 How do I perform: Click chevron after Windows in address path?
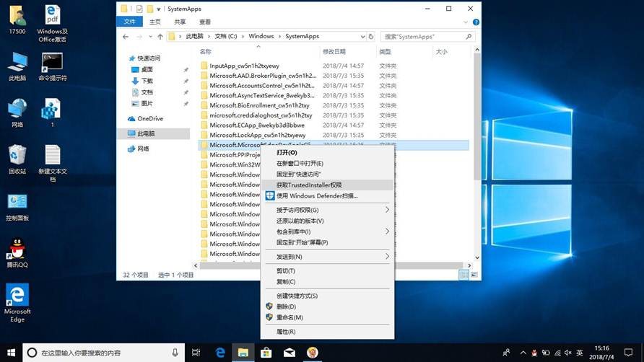[x=279, y=37]
